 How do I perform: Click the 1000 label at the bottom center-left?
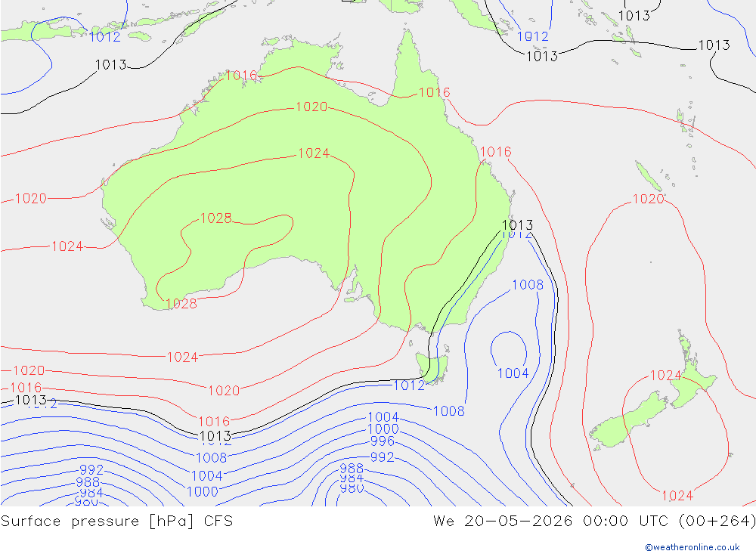click(x=203, y=491)
